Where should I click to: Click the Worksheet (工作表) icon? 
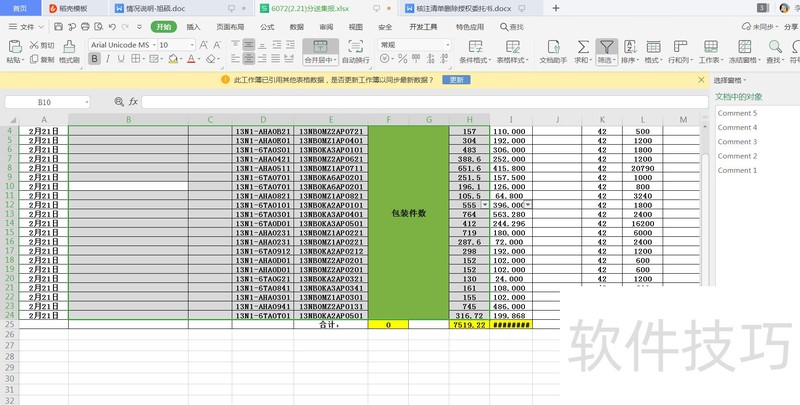[711, 46]
